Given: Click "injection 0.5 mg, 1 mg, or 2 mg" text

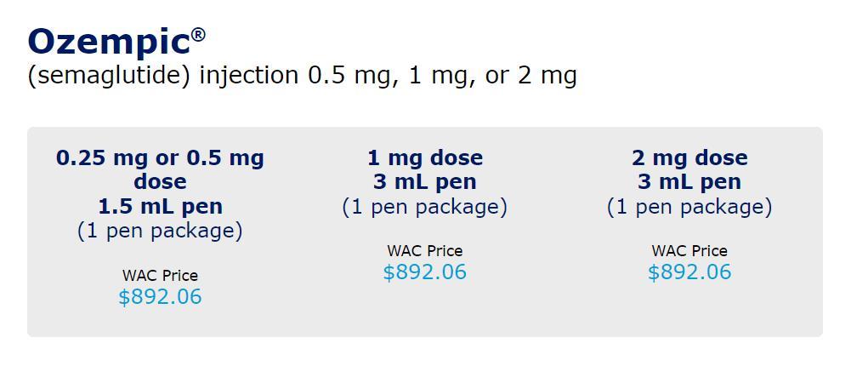Looking at the screenshot, I should [x=388, y=76].
